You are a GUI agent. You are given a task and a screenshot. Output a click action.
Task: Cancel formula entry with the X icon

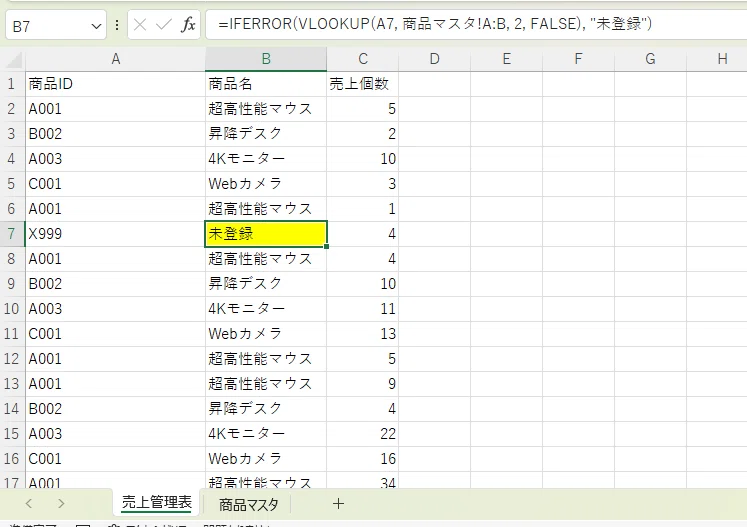[140, 24]
